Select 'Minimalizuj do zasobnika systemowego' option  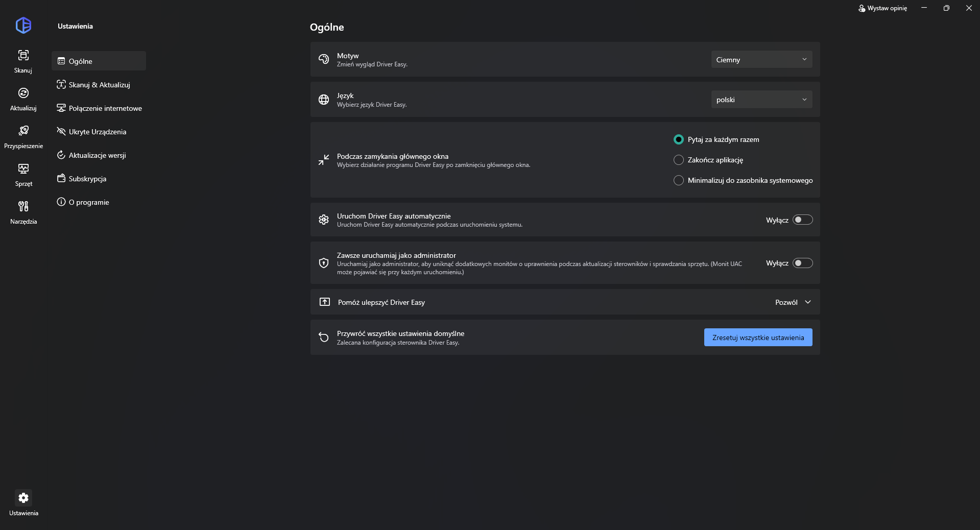point(679,180)
